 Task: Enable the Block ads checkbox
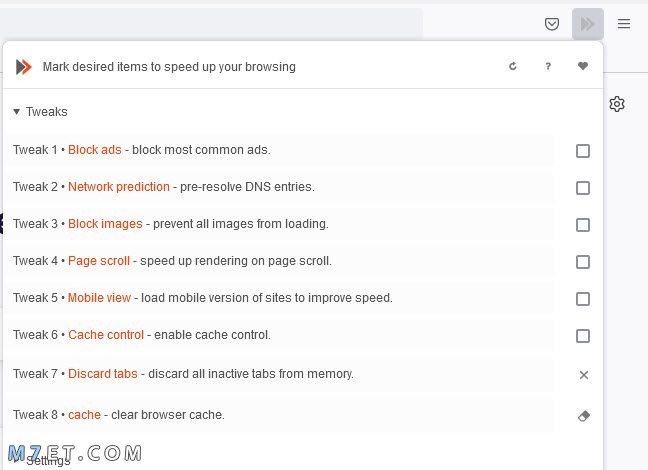pyautogui.click(x=583, y=151)
